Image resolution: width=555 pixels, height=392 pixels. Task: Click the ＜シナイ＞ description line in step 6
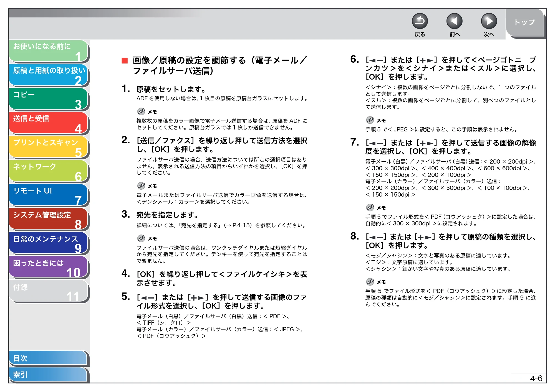(451, 91)
